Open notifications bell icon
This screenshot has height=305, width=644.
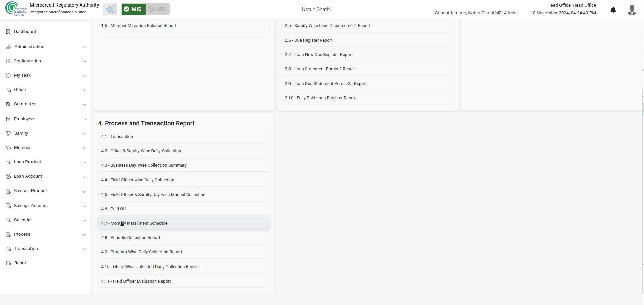click(x=613, y=10)
